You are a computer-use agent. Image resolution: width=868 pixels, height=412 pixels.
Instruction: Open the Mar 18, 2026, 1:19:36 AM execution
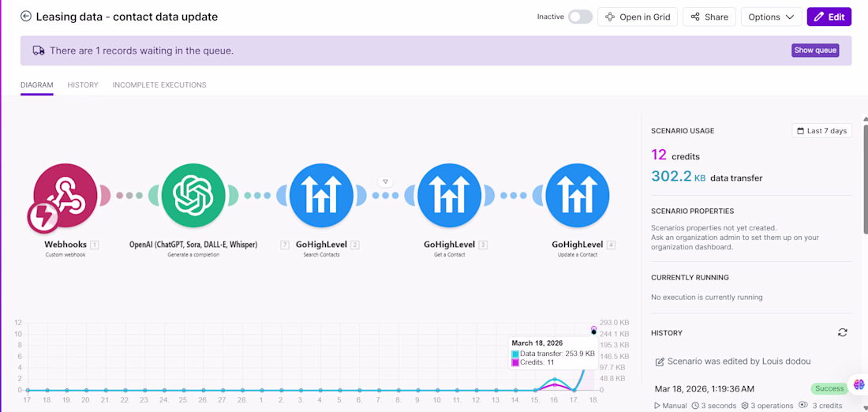pos(704,389)
